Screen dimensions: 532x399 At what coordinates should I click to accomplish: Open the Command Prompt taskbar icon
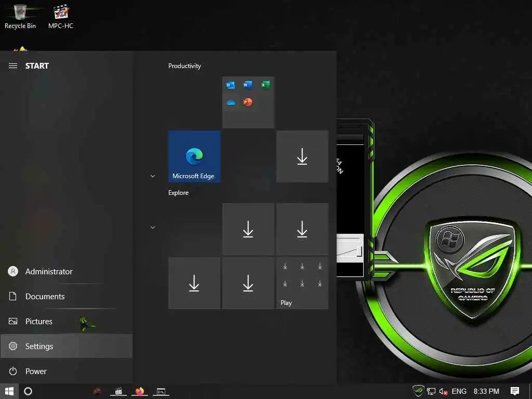click(161, 391)
